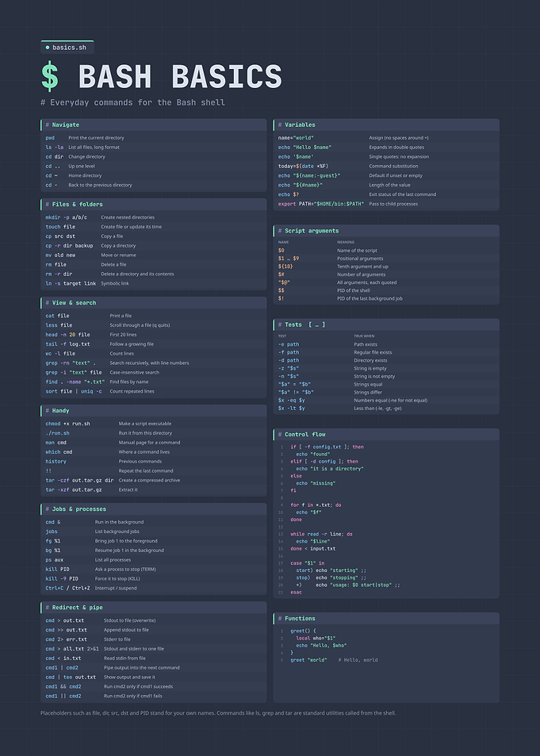This screenshot has width=540, height=756.
Task: Click the "$x -eq $y" test
Action: click(291, 400)
